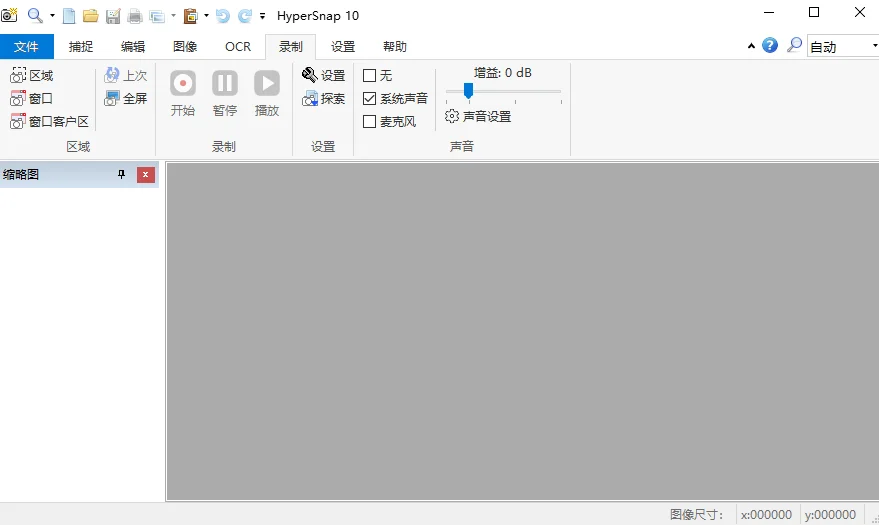Select 区域 region capture

coord(32,76)
